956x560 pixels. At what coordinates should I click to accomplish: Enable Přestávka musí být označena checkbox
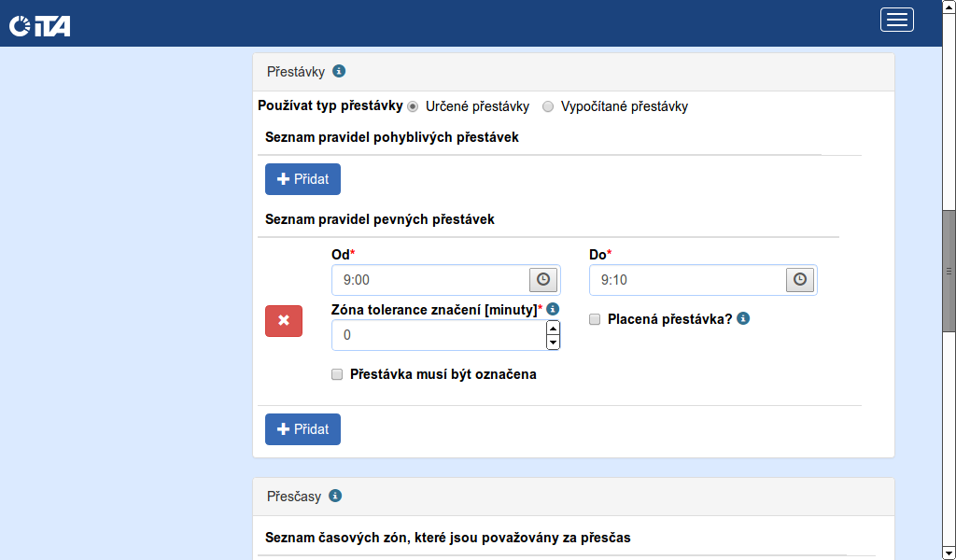coord(337,375)
